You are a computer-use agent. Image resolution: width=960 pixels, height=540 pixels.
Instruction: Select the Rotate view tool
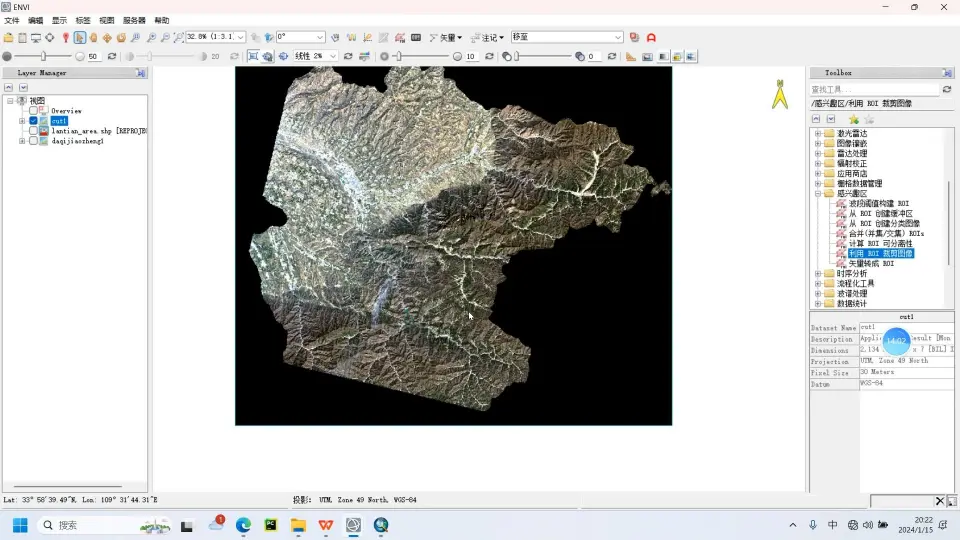(x=121, y=37)
